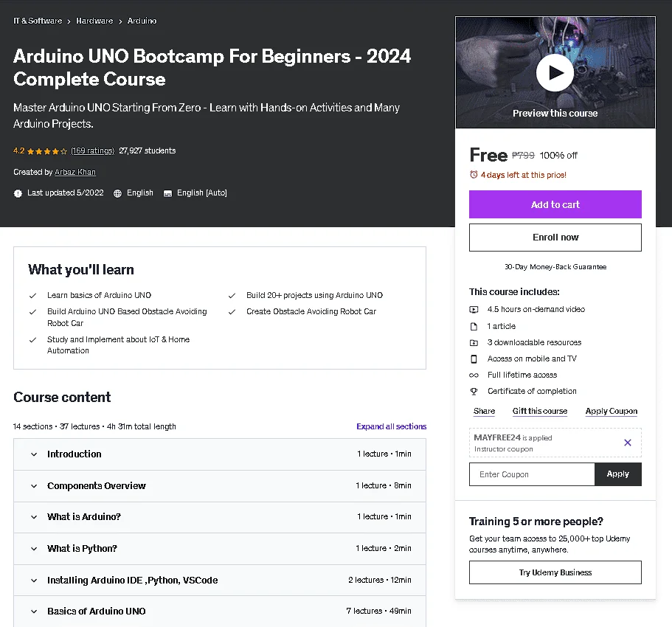Play the course preview video
Viewport: 672px width, 627px height.
click(x=555, y=72)
